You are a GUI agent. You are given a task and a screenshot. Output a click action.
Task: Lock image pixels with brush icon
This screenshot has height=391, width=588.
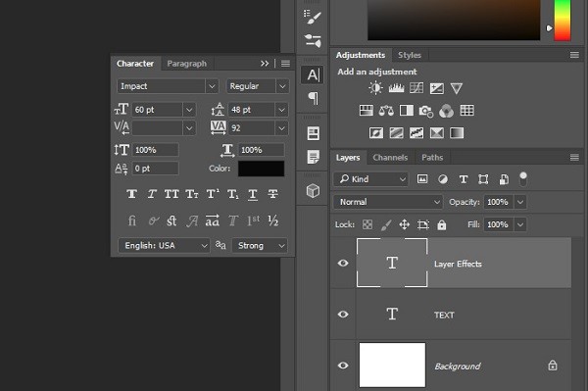[x=386, y=224]
